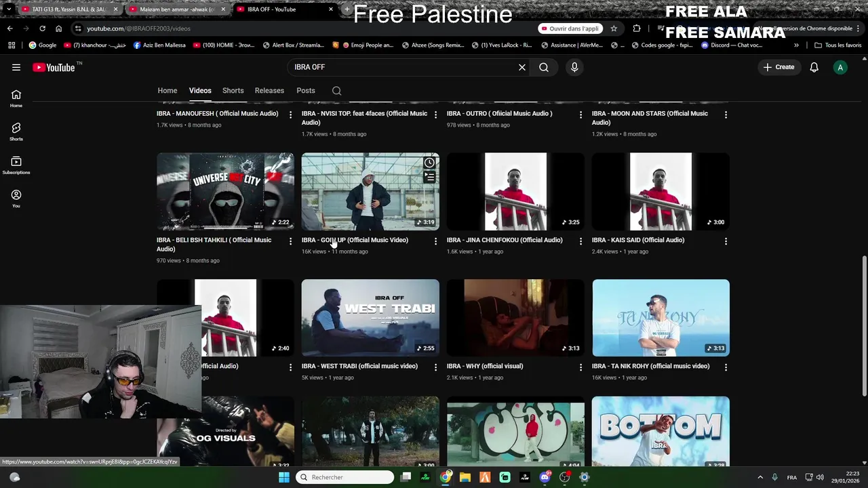
Task: Open the notifications bell
Action: pyautogui.click(x=814, y=67)
